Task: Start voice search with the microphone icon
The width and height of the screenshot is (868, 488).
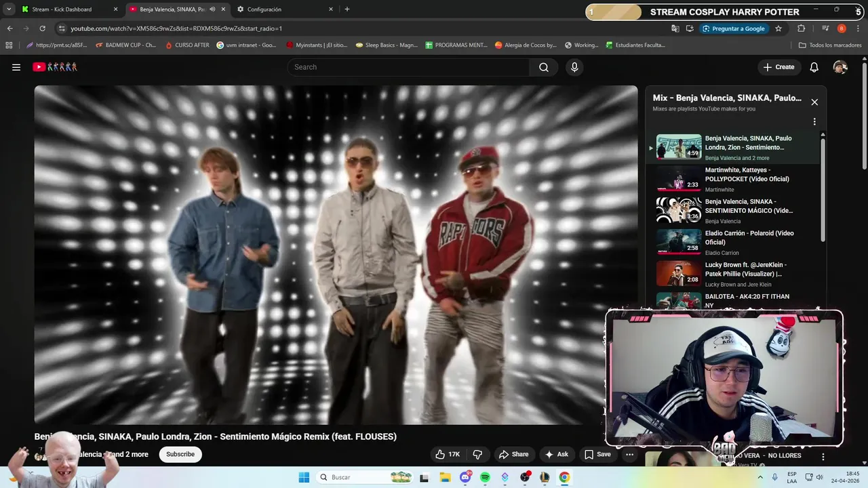Action: (574, 67)
